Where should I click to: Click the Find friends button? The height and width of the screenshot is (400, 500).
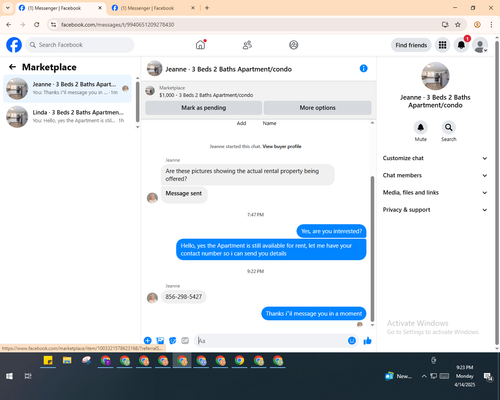[411, 45]
